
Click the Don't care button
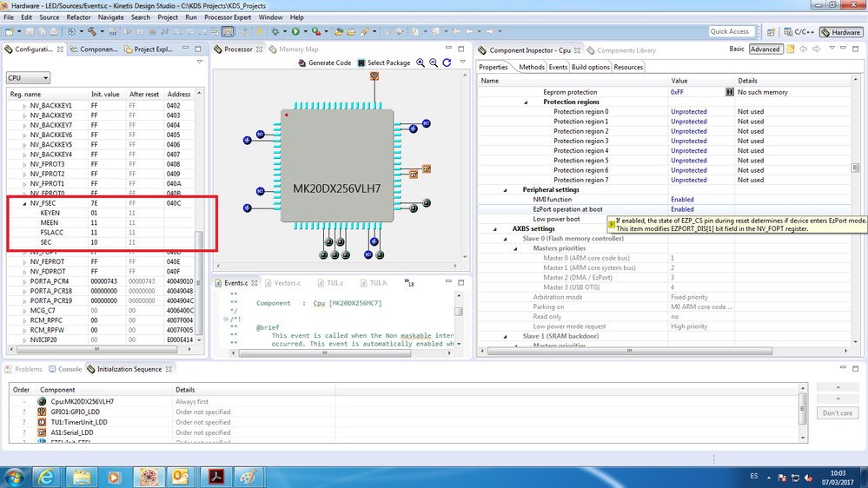coord(838,413)
